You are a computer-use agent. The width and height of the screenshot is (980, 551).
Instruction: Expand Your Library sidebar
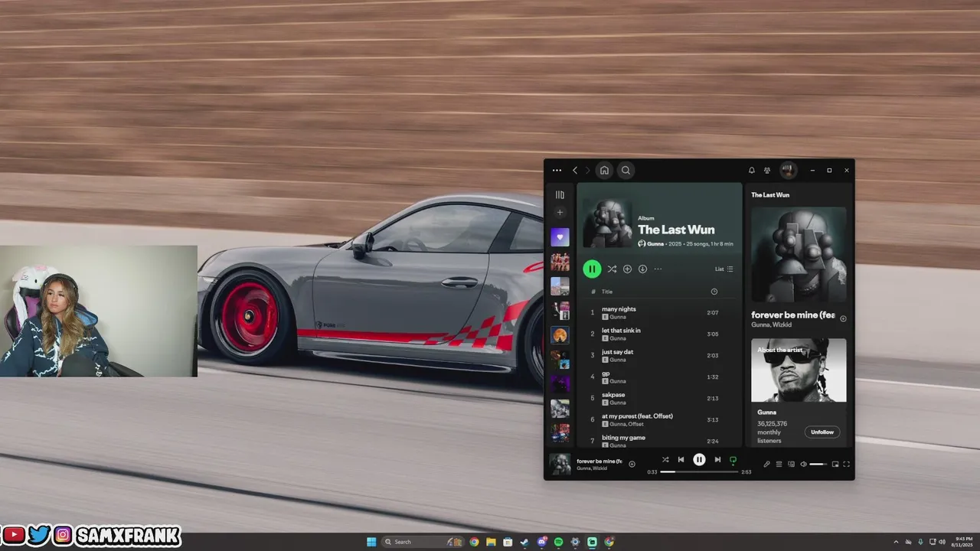tap(560, 194)
